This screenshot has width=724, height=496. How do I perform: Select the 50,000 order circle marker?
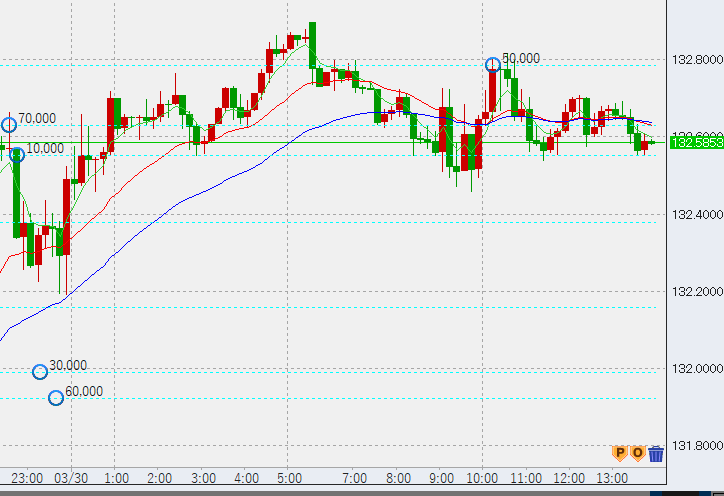tap(492, 65)
